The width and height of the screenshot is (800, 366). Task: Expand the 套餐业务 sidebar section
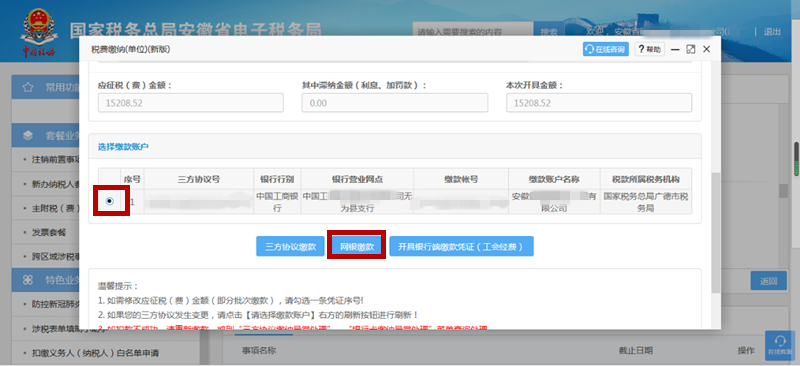(x=46, y=135)
